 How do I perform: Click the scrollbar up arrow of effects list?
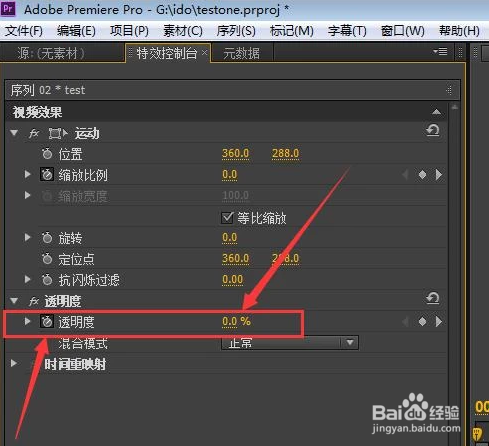point(454,107)
